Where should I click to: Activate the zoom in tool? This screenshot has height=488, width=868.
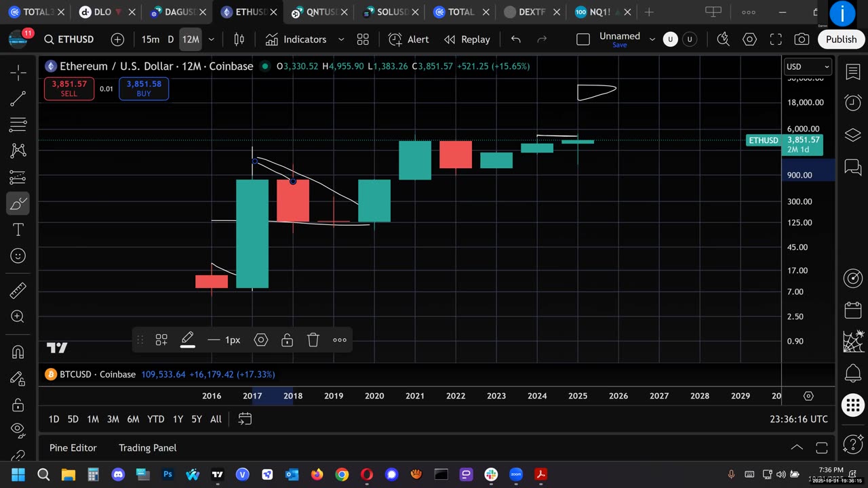pos(18,317)
